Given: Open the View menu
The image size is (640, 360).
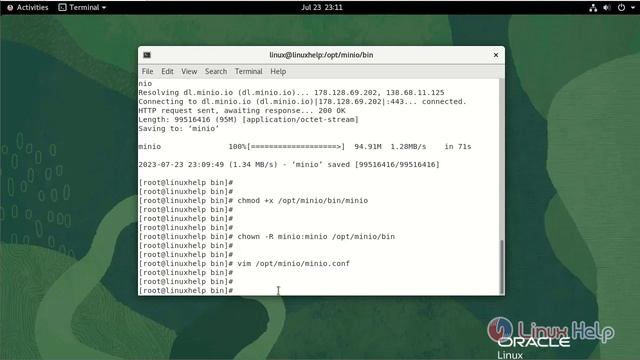Looking at the screenshot, I should pos(189,71).
